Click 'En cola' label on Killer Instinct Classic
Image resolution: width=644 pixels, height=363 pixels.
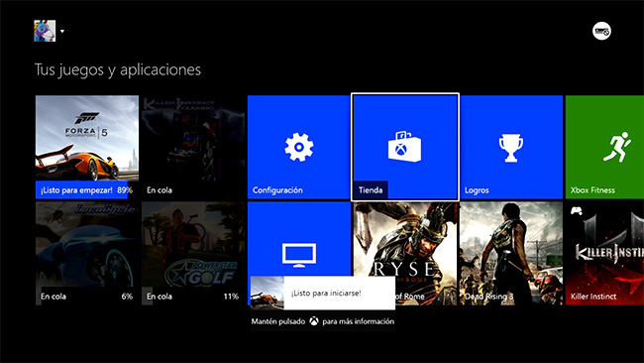(x=160, y=189)
